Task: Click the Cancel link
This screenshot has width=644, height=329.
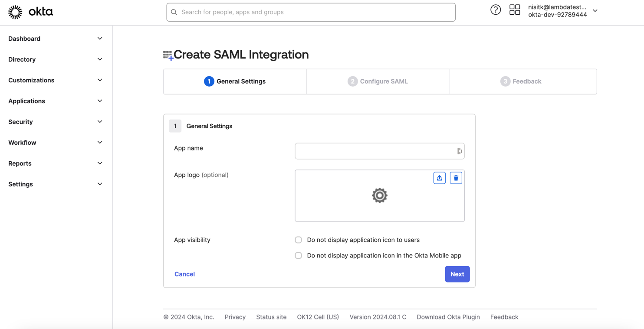Action: (x=184, y=274)
